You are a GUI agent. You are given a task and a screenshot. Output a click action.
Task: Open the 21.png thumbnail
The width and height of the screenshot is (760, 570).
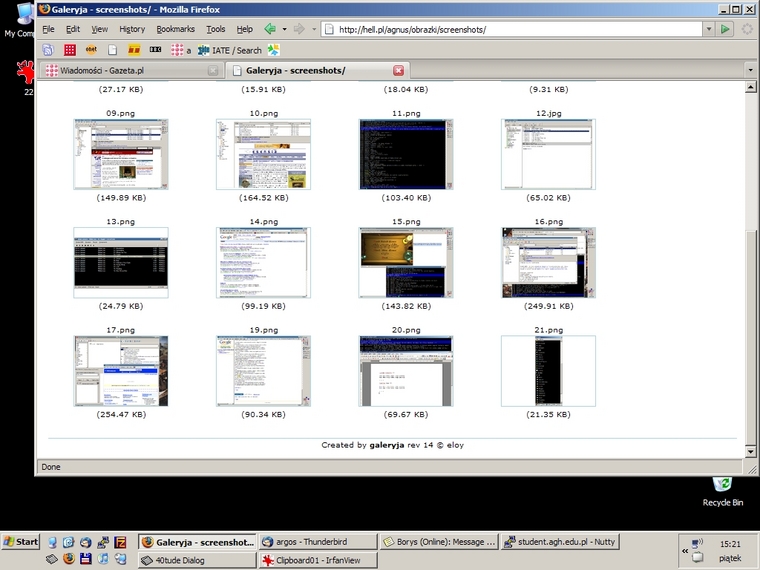pyautogui.click(x=548, y=371)
